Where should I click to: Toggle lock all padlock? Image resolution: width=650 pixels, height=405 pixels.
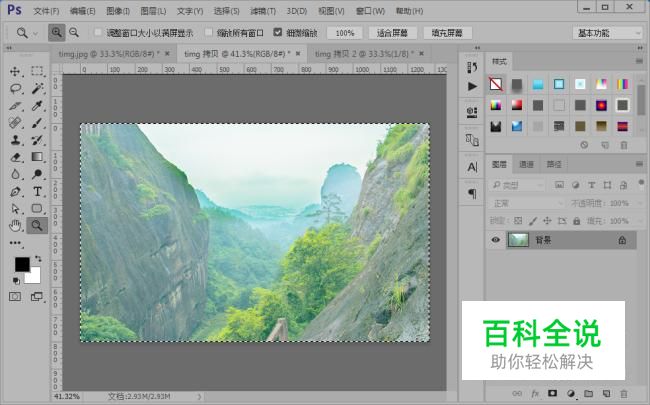[x=576, y=221]
